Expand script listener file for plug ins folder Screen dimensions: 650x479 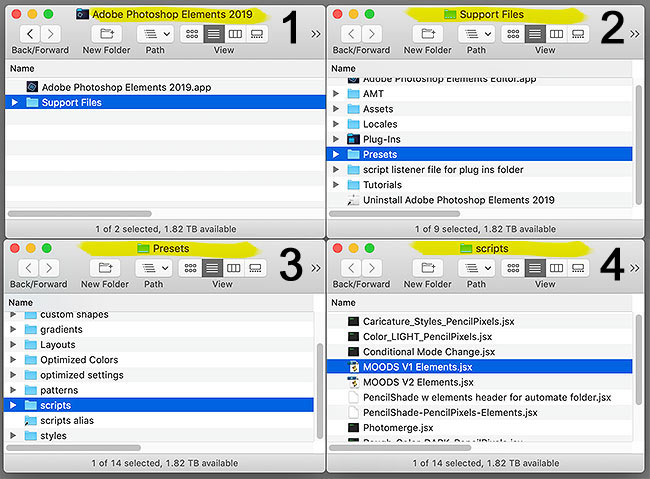pyautogui.click(x=336, y=169)
